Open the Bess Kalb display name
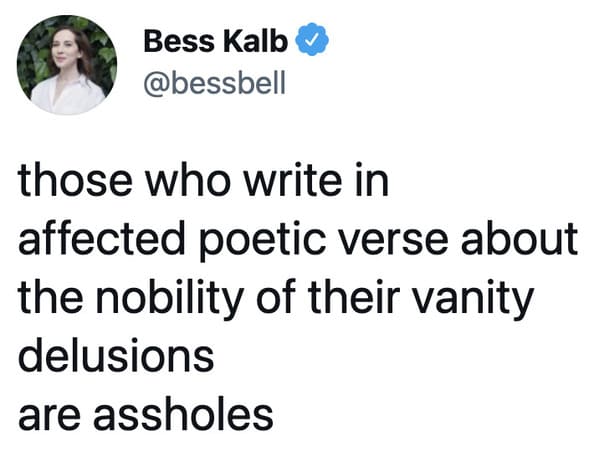Screen dimensions: 599x457 tap(215, 41)
